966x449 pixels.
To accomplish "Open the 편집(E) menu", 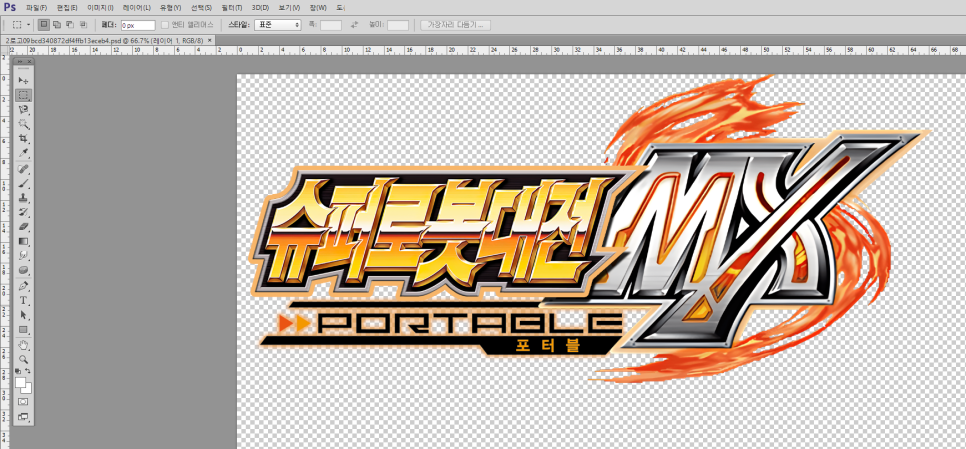I will (67, 7).
